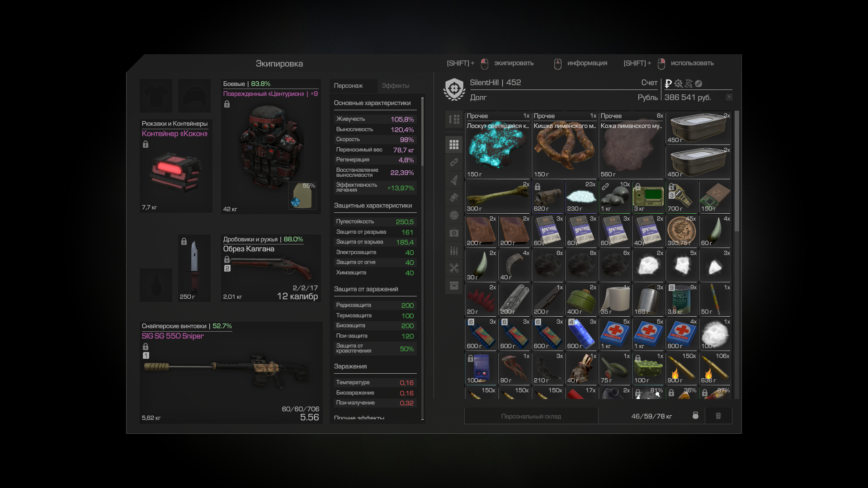
Task: Click the Персональный склад button
Action: point(531,416)
